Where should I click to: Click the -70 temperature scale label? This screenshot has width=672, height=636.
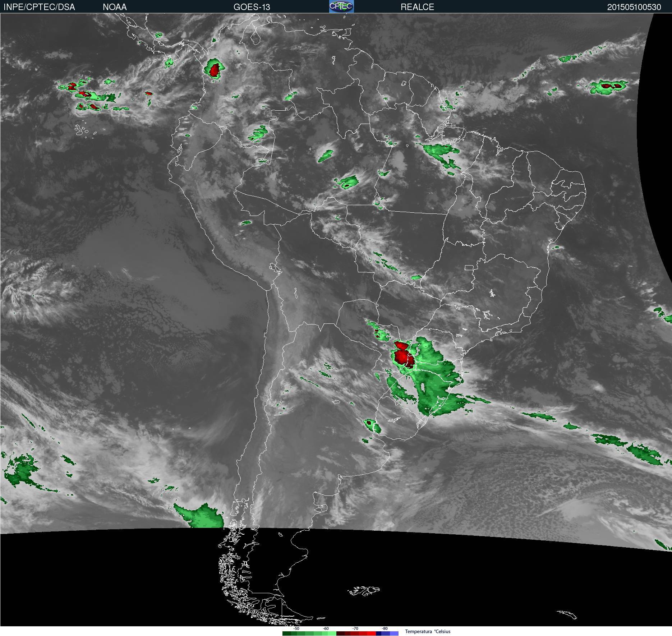click(355, 628)
